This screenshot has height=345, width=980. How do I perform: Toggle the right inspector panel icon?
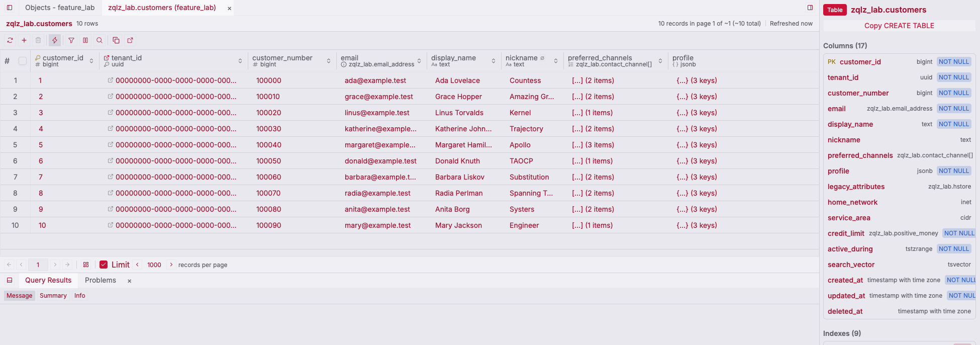810,8
